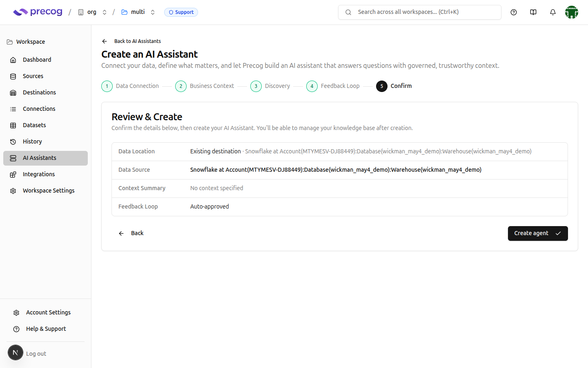
Task: Jump to step 4 Feedback Loop
Action: click(x=333, y=86)
